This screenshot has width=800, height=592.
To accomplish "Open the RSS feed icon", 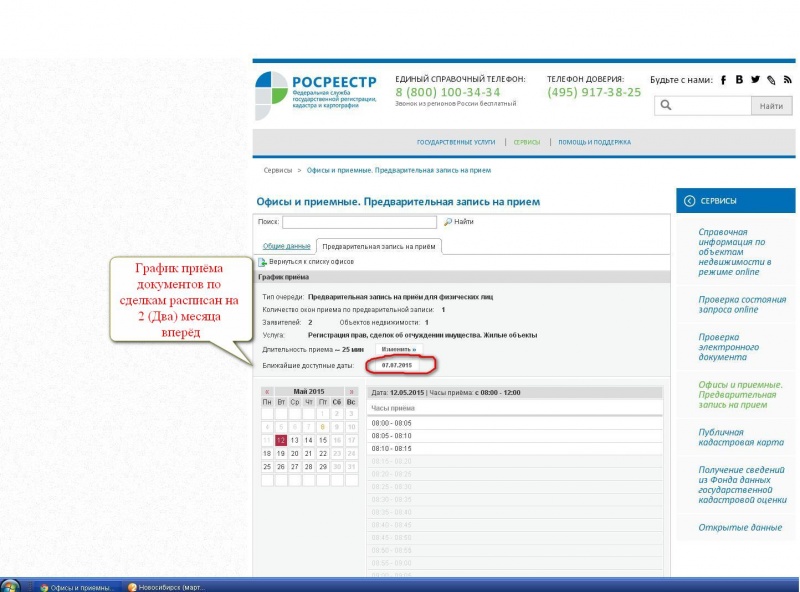I will point(788,80).
